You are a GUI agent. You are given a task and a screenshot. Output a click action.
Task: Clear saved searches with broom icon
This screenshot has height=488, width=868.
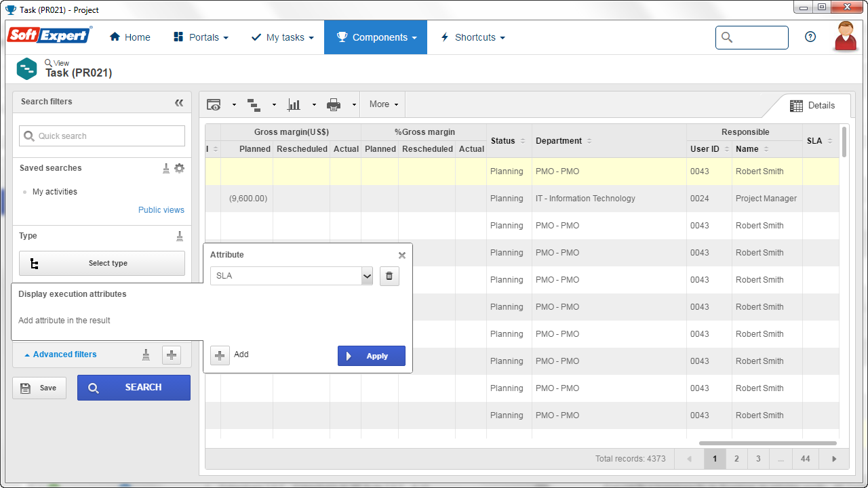166,168
